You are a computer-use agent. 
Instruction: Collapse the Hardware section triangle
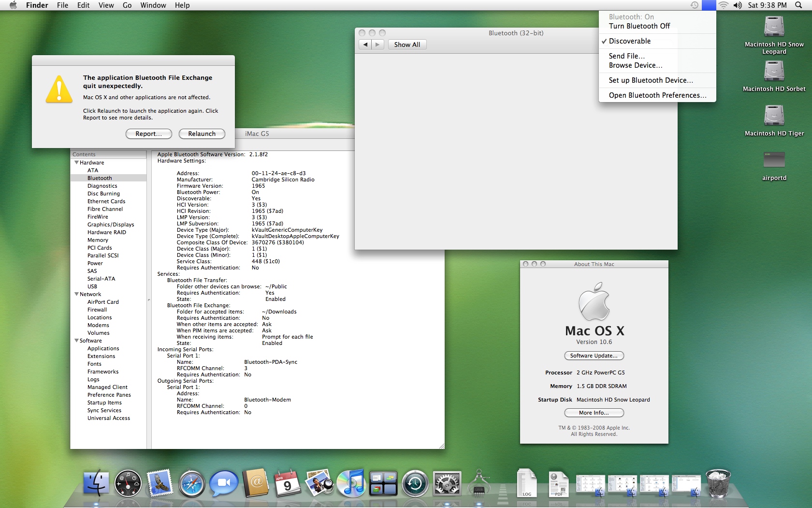tap(76, 163)
